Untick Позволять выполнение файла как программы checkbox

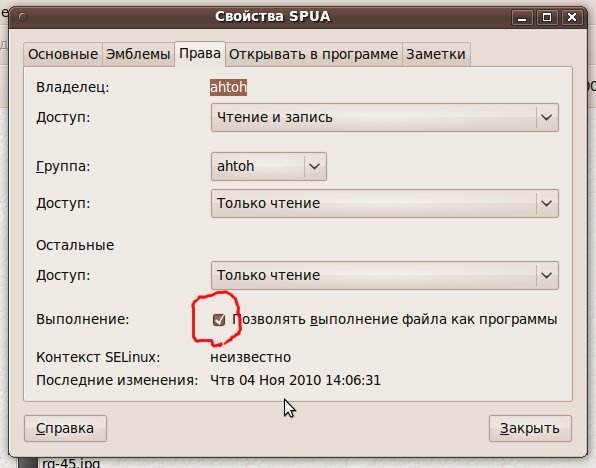[219, 320]
